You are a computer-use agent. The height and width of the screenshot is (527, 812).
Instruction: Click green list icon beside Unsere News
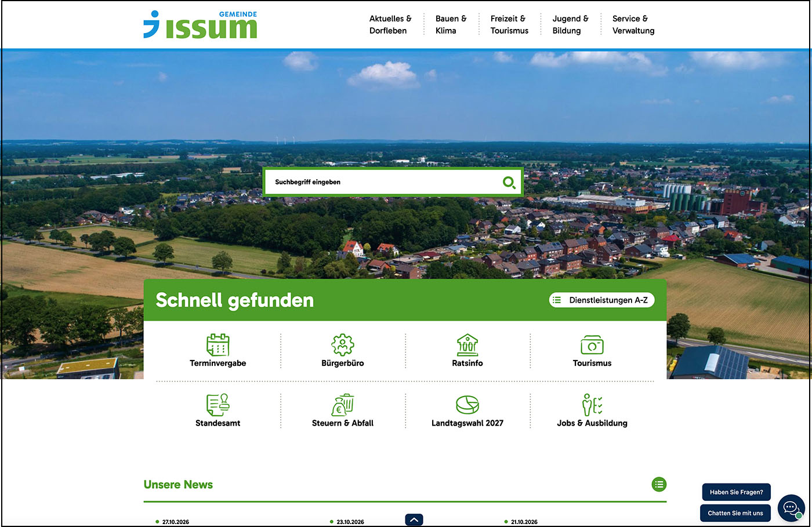(659, 484)
